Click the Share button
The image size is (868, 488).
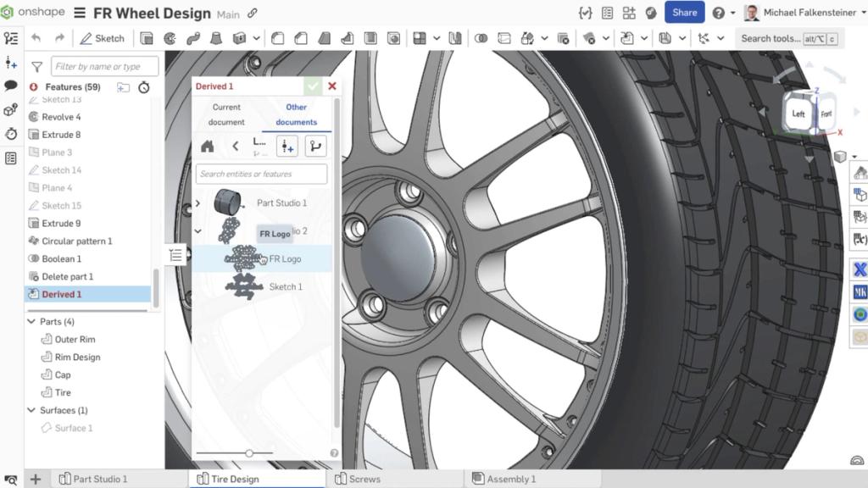[x=684, y=13]
